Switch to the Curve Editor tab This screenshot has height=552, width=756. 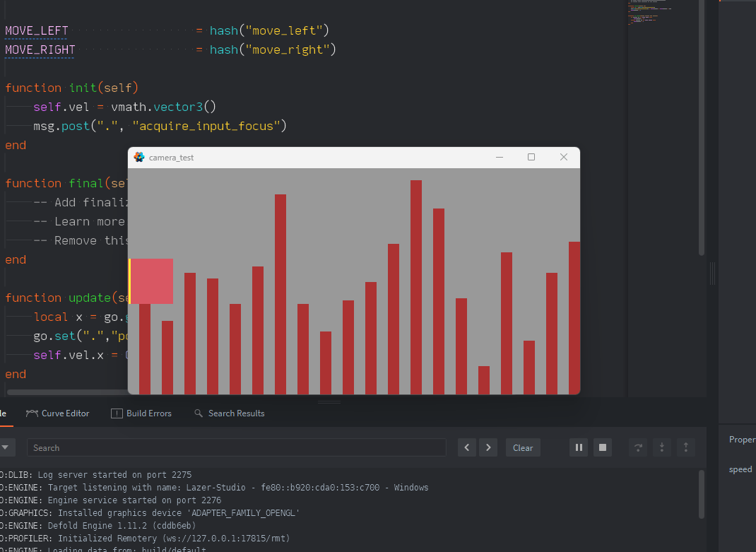58,413
